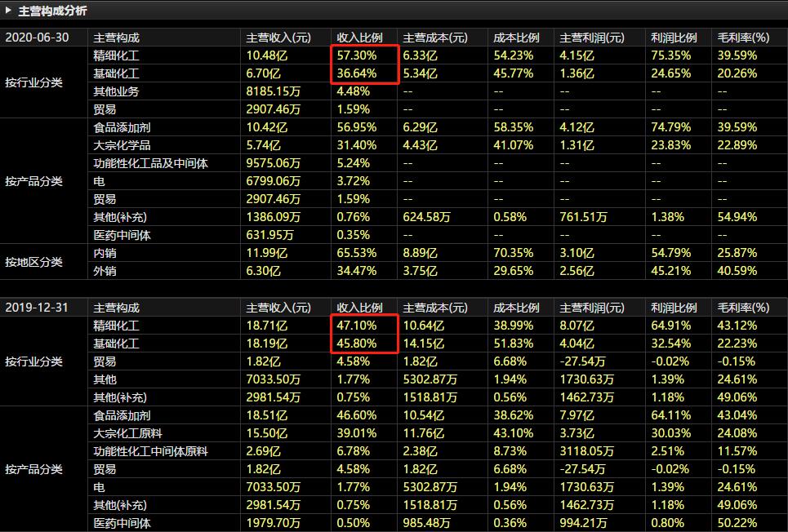Click revenue value 6799.06万
This screenshot has height=532, width=788.
(274, 181)
